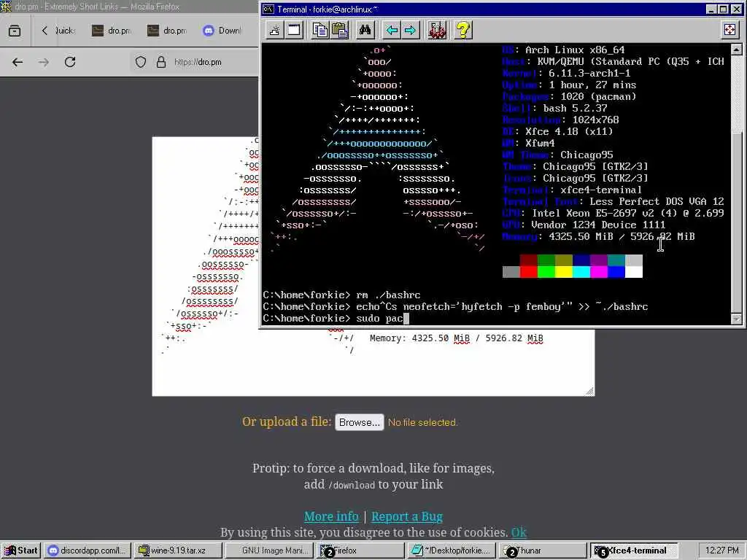Click 'No file selected.' label
Viewport: 747px width, 560px height.
click(422, 422)
